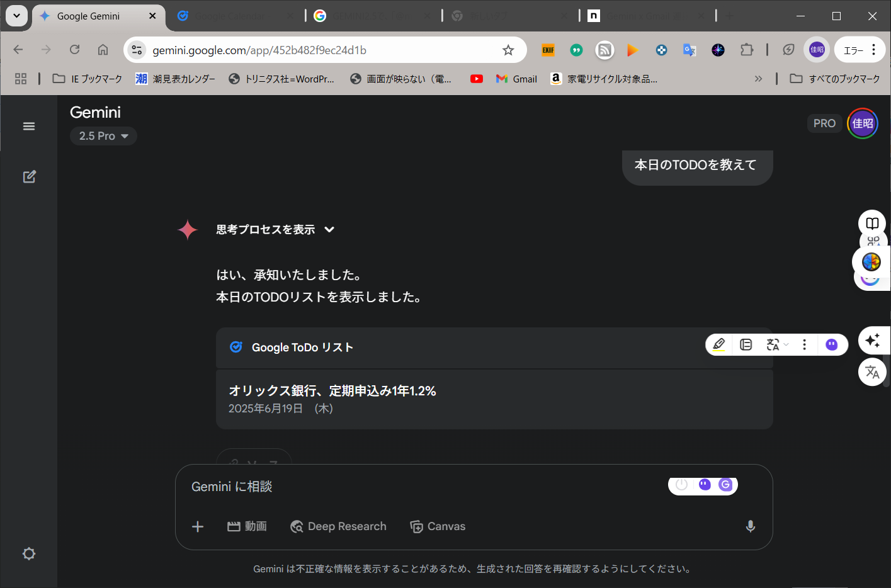Go to browser home page
The width and height of the screenshot is (891, 588).
point(103,50)
